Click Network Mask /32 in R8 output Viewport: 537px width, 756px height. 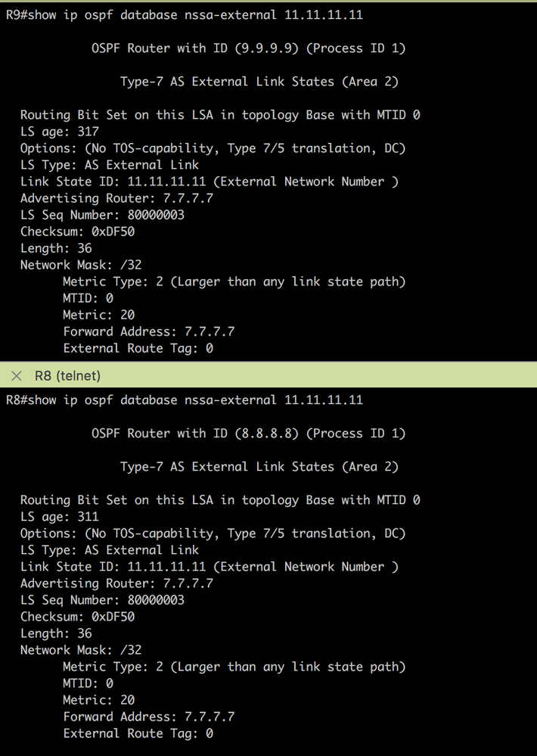point(81,650)
